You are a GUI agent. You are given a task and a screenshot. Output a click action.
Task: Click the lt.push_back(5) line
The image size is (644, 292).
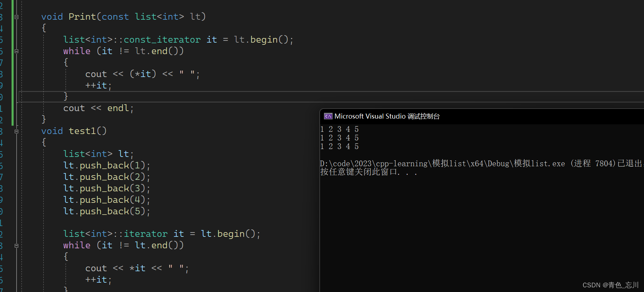coord(107,211)
